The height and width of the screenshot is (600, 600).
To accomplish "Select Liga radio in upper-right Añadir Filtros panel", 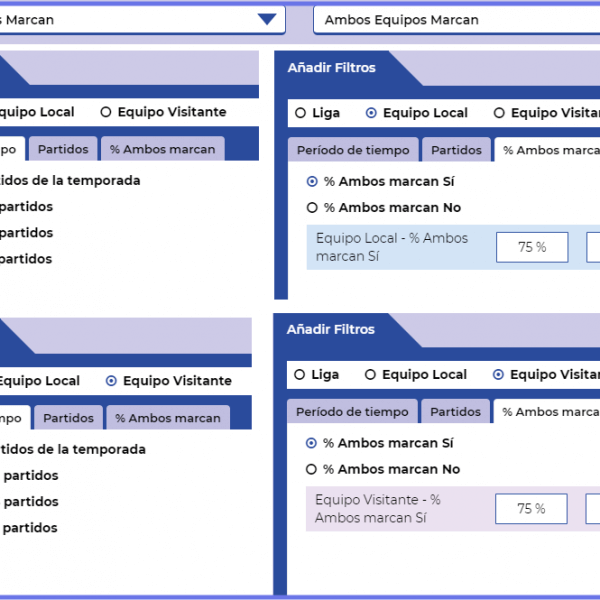I will (x=300, y=113).
